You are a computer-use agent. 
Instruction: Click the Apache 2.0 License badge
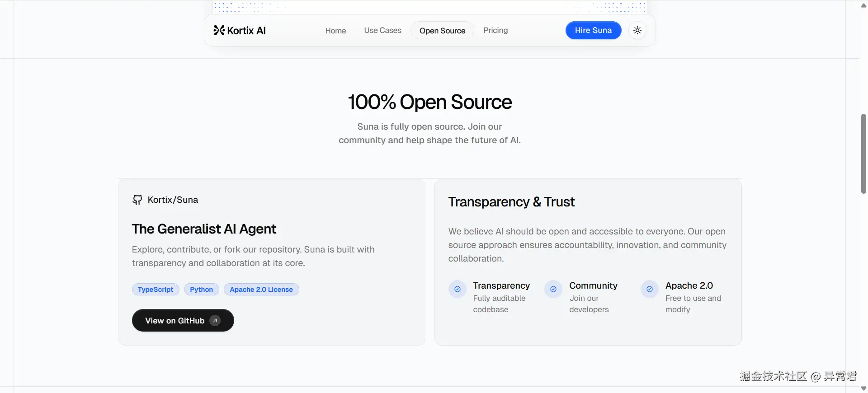pos(261,290)
